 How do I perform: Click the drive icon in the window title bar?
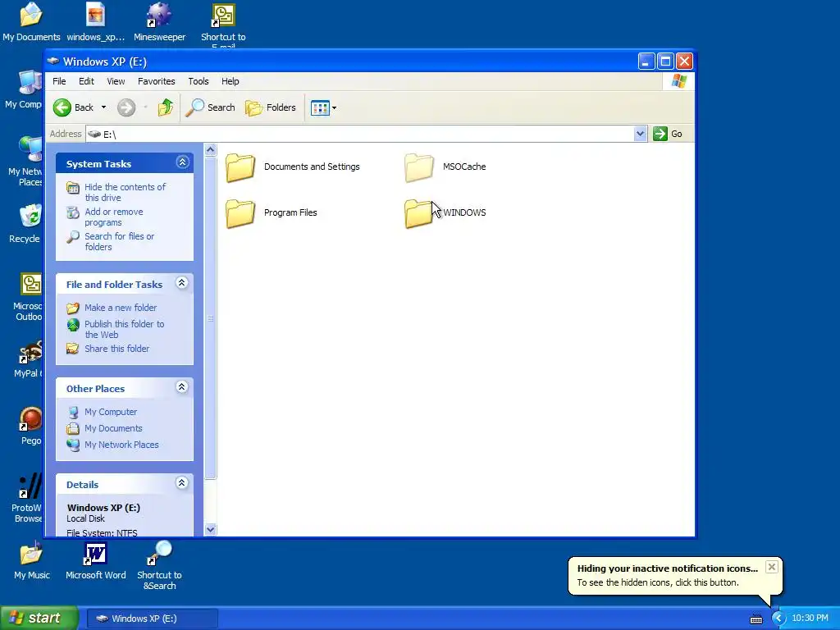53,61
